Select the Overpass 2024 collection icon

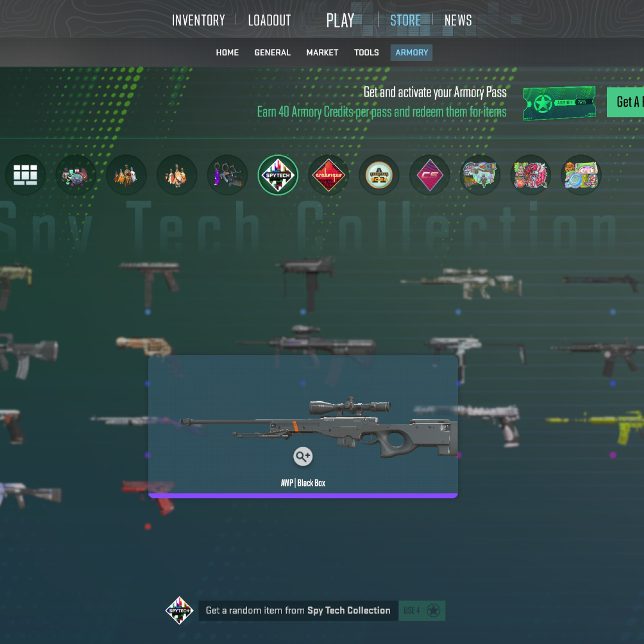(x=379, y=175)
